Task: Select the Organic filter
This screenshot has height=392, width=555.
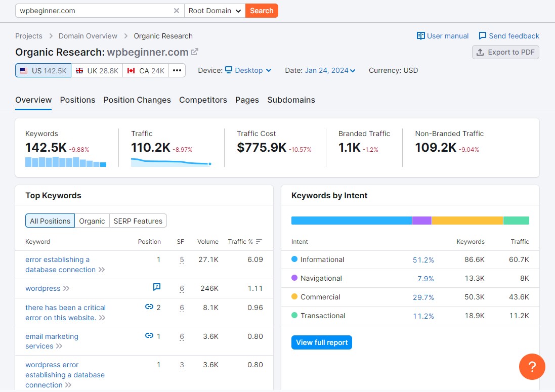Action: (92, 221)
